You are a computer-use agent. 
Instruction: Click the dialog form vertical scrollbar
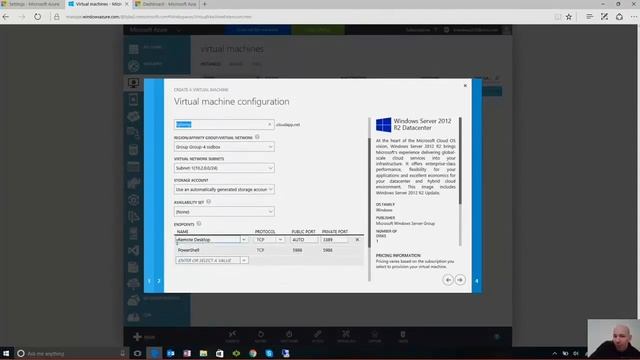[369, 192]
